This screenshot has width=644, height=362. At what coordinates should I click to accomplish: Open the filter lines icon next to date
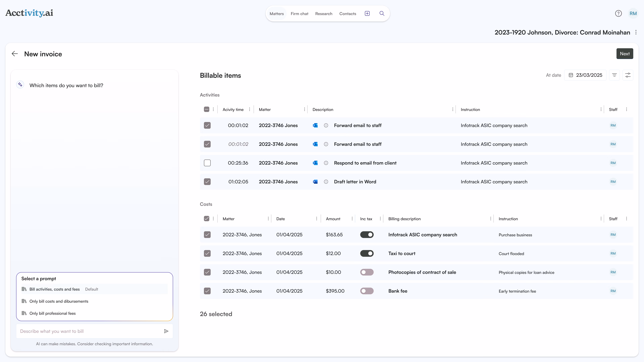614,75
